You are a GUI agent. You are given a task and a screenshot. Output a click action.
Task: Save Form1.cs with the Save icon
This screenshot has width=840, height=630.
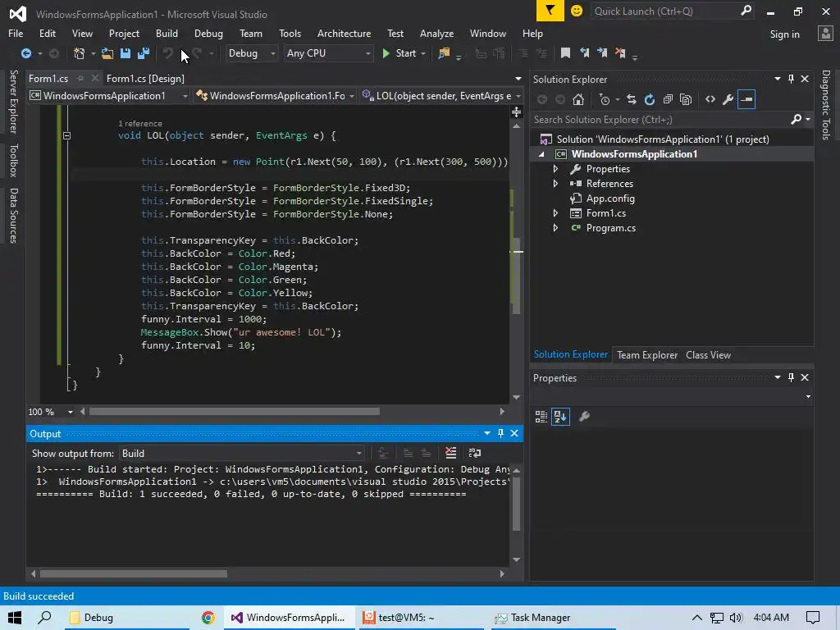coord(126,53)
